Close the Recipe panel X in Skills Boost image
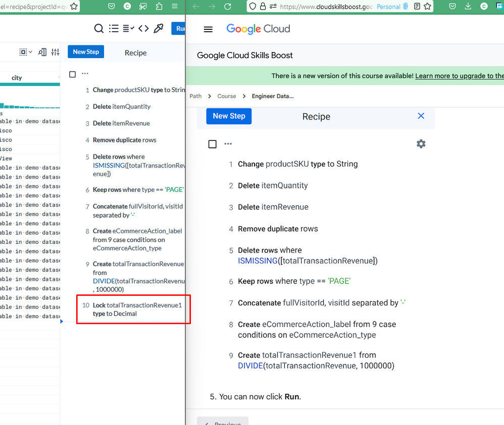Screen dimensions: 504x425 (x=421, y=116)
